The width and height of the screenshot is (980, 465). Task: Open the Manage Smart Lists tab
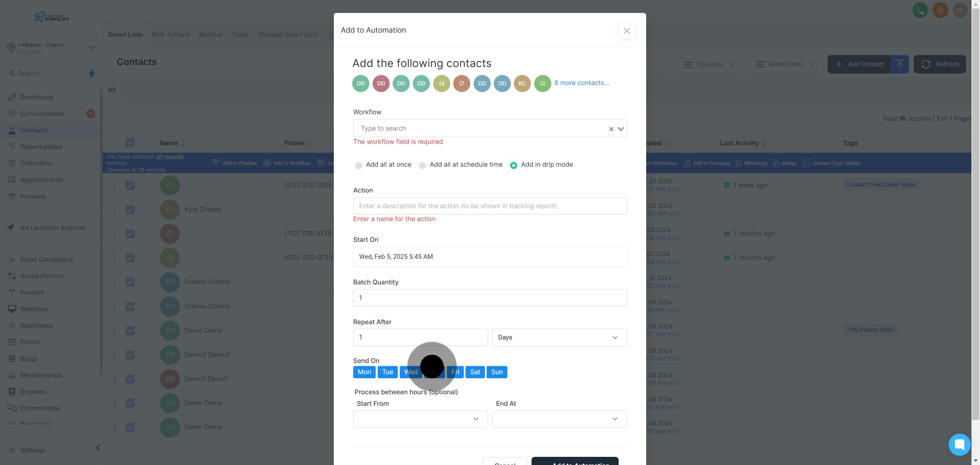(x=288, y=35)
